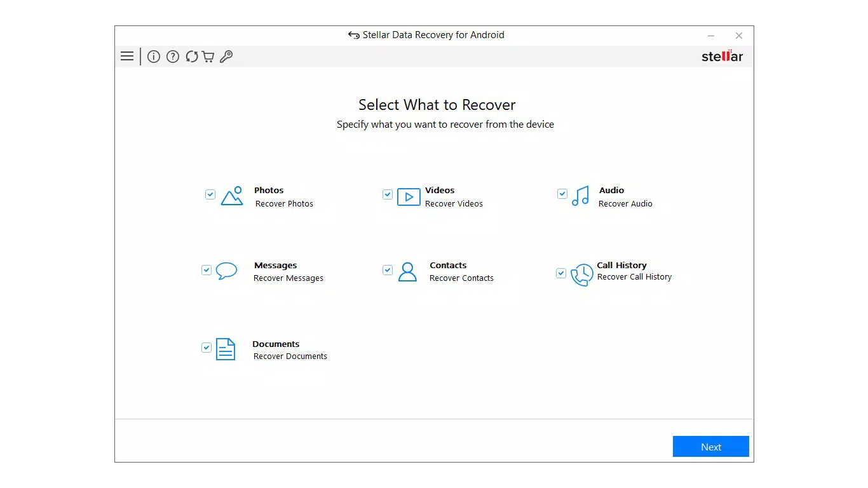Click the bold "Audio" label

point(611,191)
